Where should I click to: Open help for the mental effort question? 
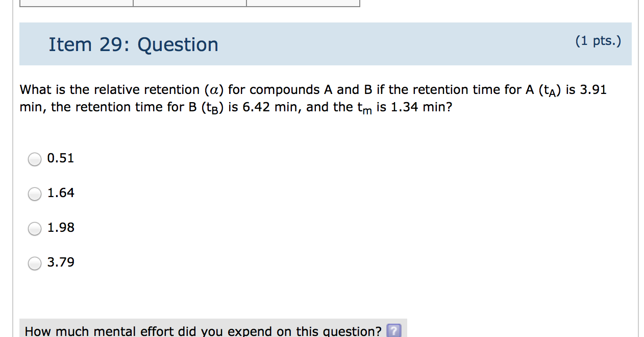pyautogui.click(x=394, y=331)
